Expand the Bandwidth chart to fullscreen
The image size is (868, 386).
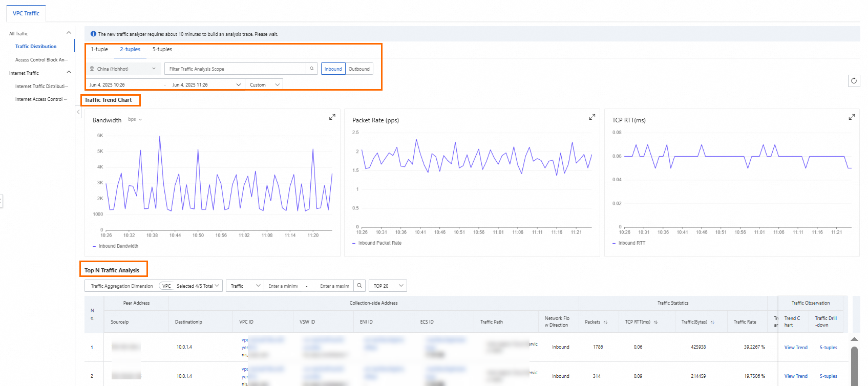[332, 117]
